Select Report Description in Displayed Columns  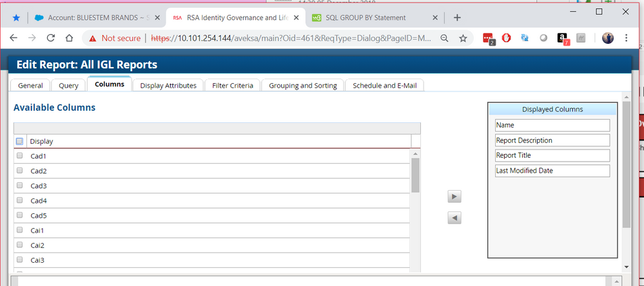[x=552, y=140]
